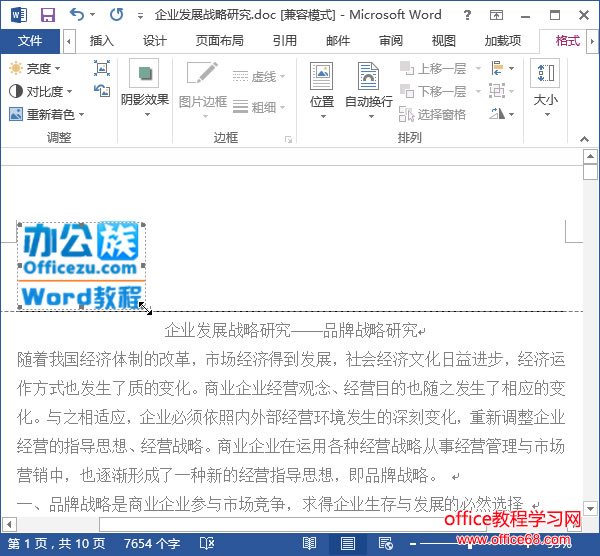Click the proofing book icon in status bar
Image resolution: width=600 pixels, height=556 pixels.
coord(207,543)
